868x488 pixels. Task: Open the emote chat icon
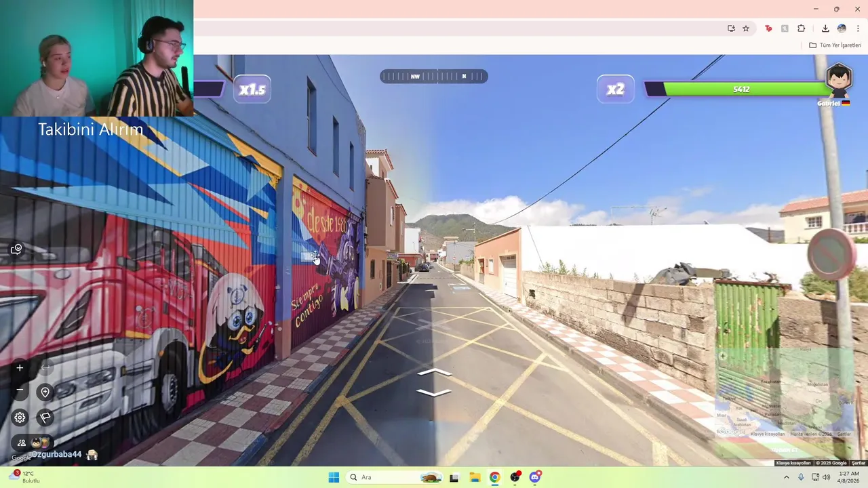click(x=17, y=249)
